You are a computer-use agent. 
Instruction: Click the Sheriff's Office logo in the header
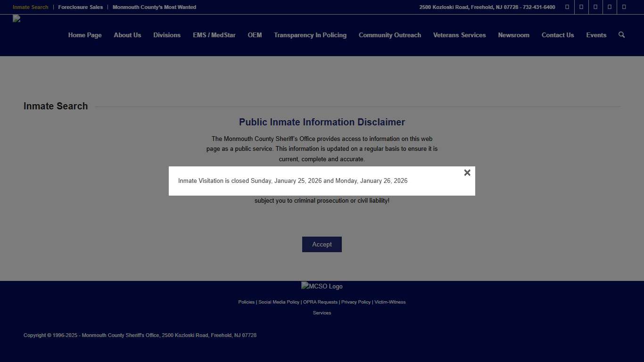point(16,18)
